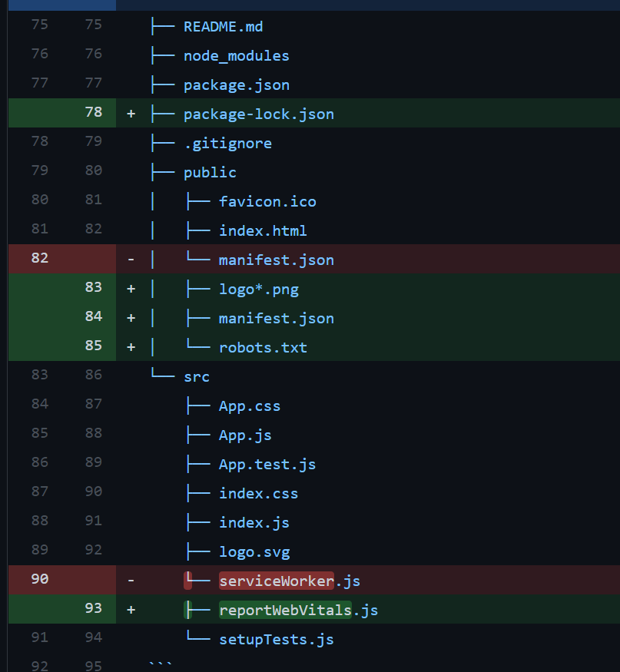Click new line number 84 in gutter

(94, 316)
